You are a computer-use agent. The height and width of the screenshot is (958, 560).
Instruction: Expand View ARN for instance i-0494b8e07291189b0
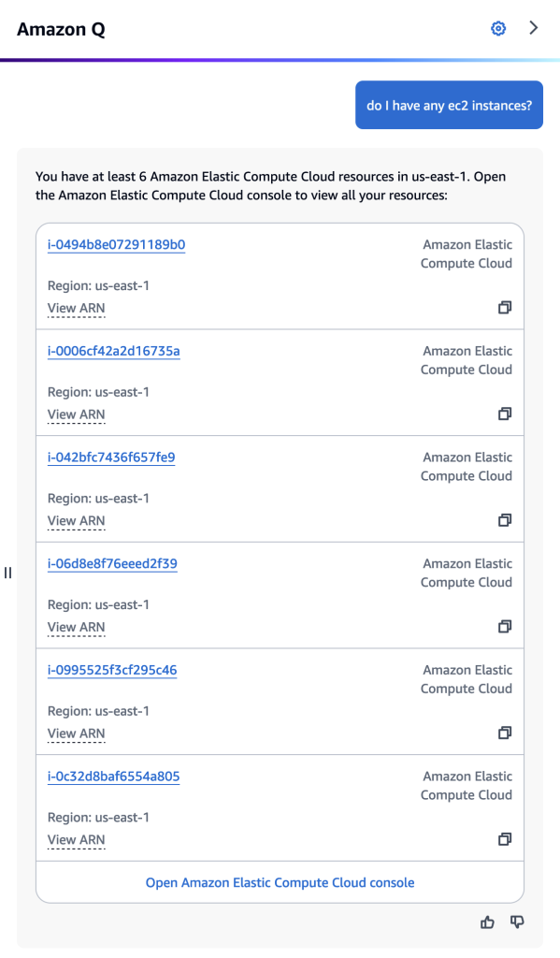click(76, 308)
